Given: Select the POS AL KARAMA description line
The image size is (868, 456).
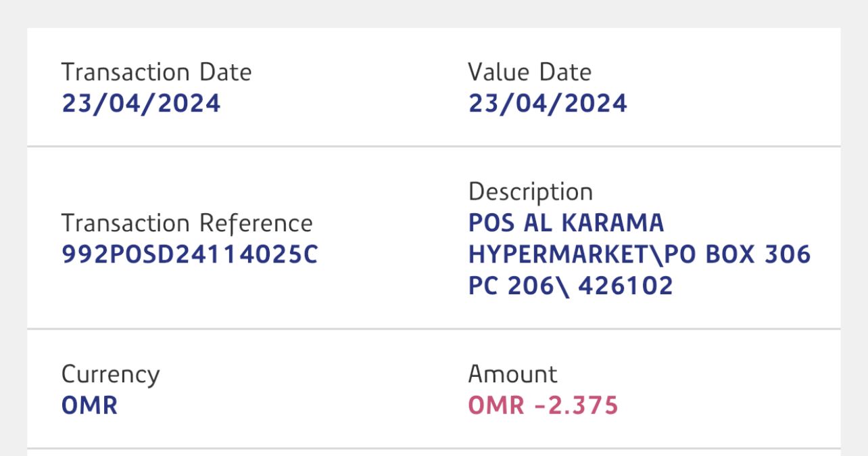Looking at the screenshot, I should tap(566, 223).
